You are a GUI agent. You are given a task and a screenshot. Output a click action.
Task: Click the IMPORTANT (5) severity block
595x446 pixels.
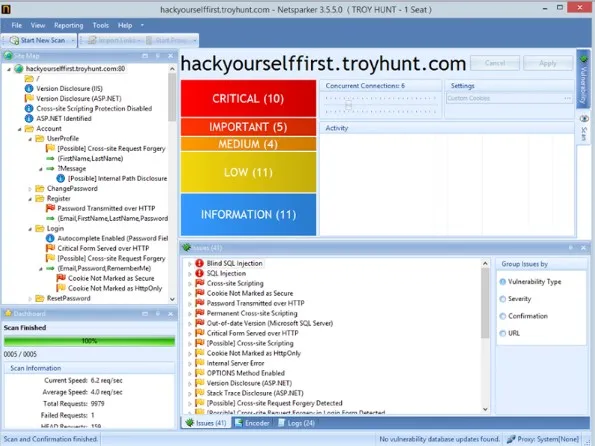(248, 127)
